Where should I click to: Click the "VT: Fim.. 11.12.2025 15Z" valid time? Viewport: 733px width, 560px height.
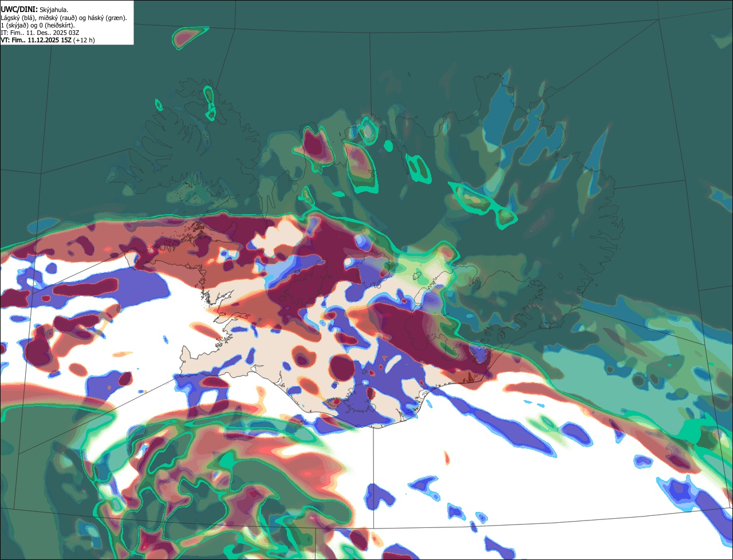(36, 40)
